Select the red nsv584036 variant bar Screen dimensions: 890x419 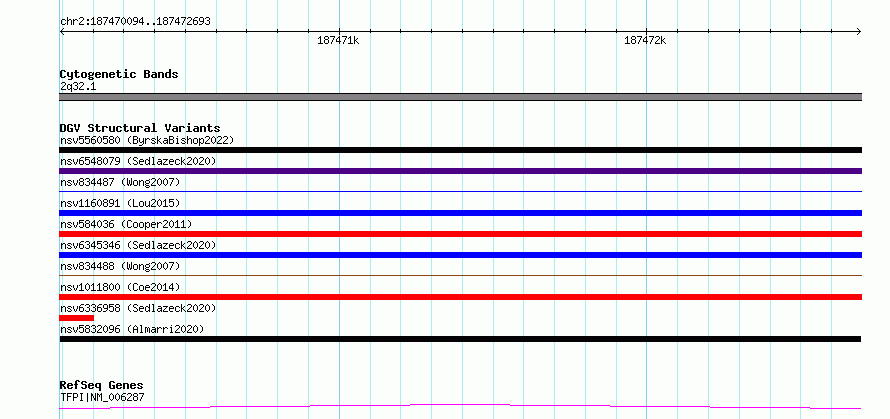click(460, 234)
